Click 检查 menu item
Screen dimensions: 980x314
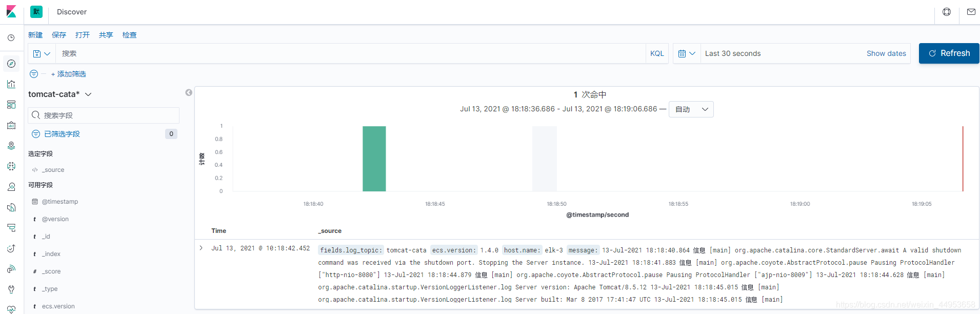[130, 35]
